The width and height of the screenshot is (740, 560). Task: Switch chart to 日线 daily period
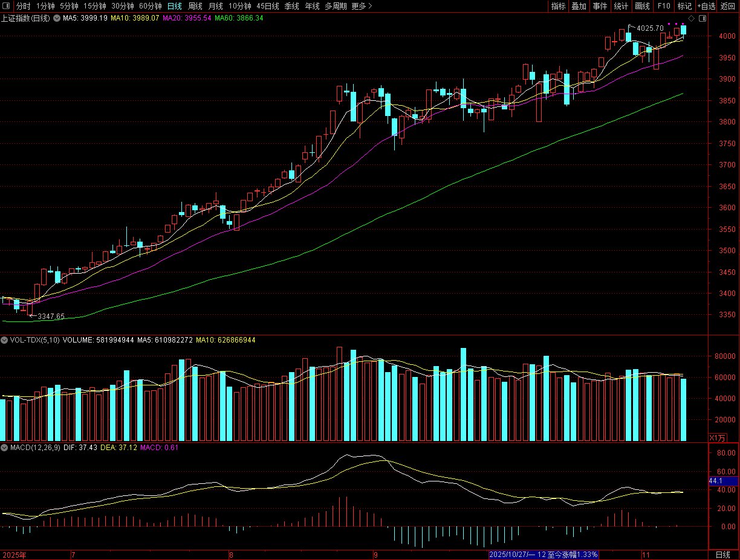tap(174, 6)
